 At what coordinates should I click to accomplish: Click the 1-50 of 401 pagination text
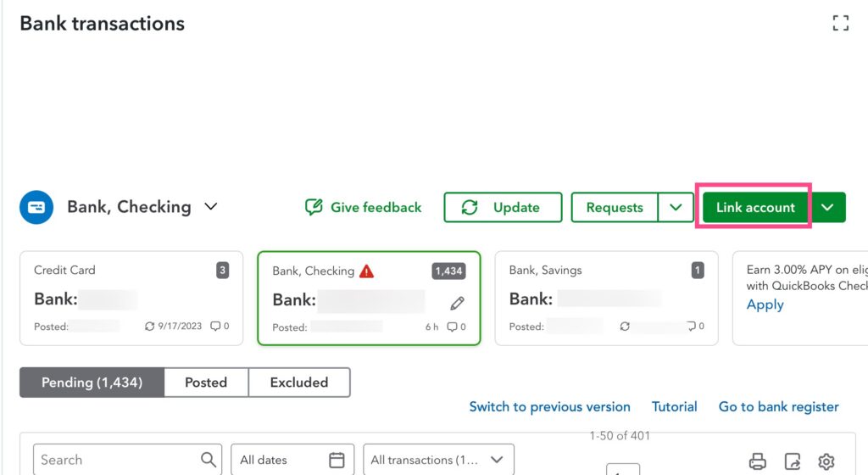click(x=620, y=436)
